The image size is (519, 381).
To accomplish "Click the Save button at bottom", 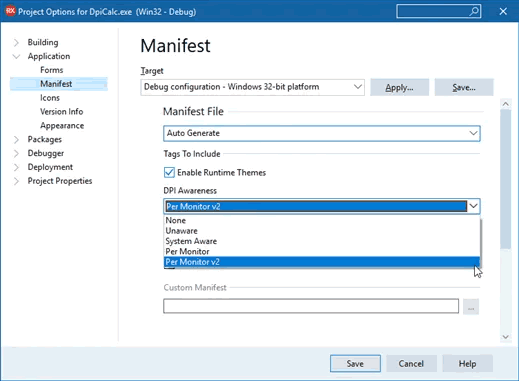I will pyautogui.click(x=355, y=363).
